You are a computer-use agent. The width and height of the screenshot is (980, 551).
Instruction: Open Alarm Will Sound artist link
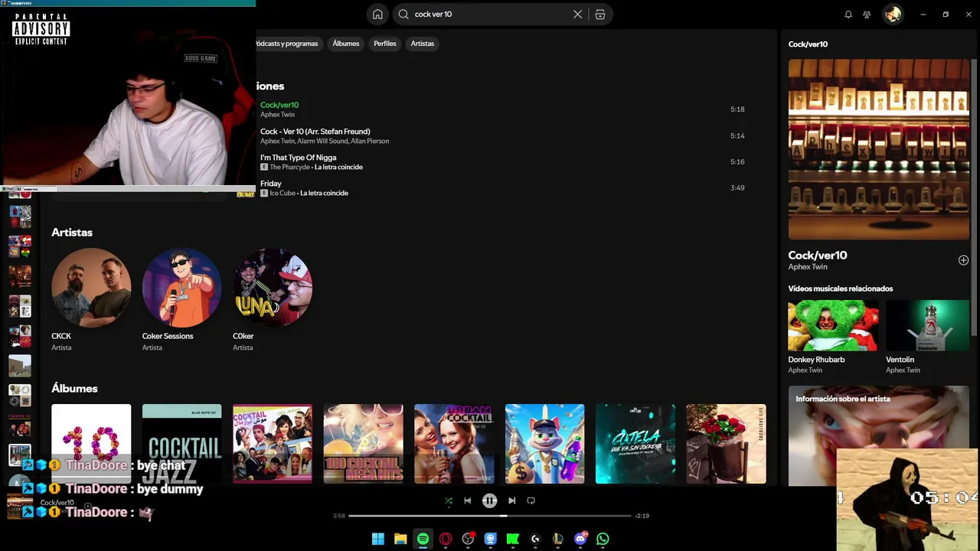tap(322, 141)
